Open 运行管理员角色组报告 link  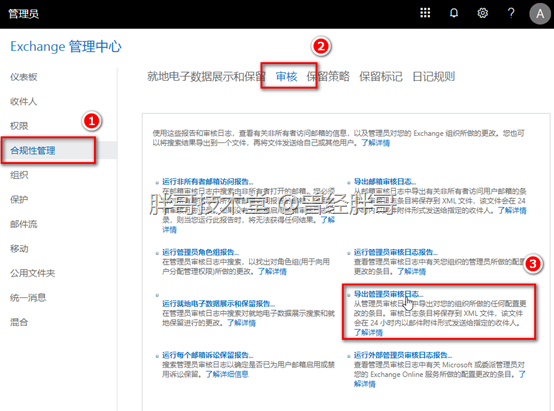pyautogui.click(x=200, y=252)
